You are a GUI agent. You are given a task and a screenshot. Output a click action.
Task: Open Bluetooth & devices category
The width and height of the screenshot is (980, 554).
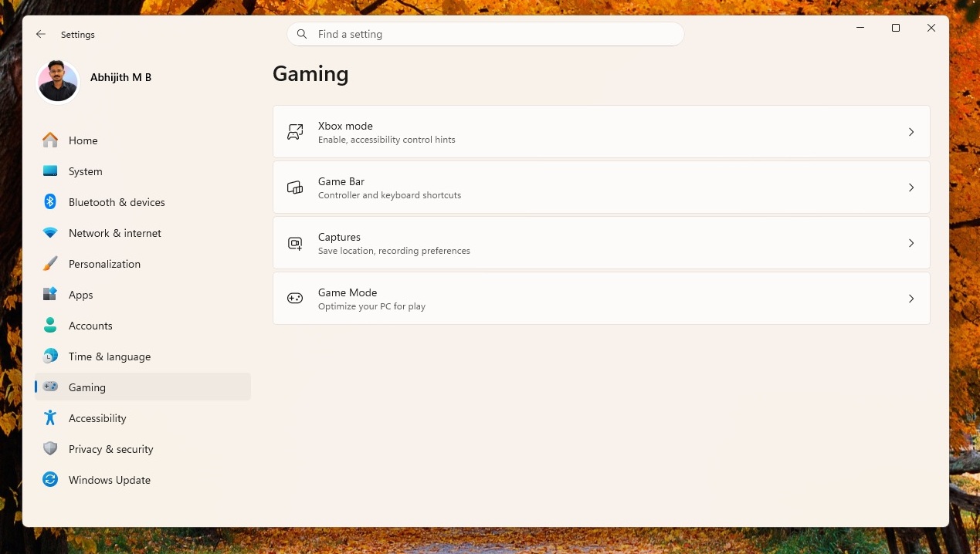point(143,202)
